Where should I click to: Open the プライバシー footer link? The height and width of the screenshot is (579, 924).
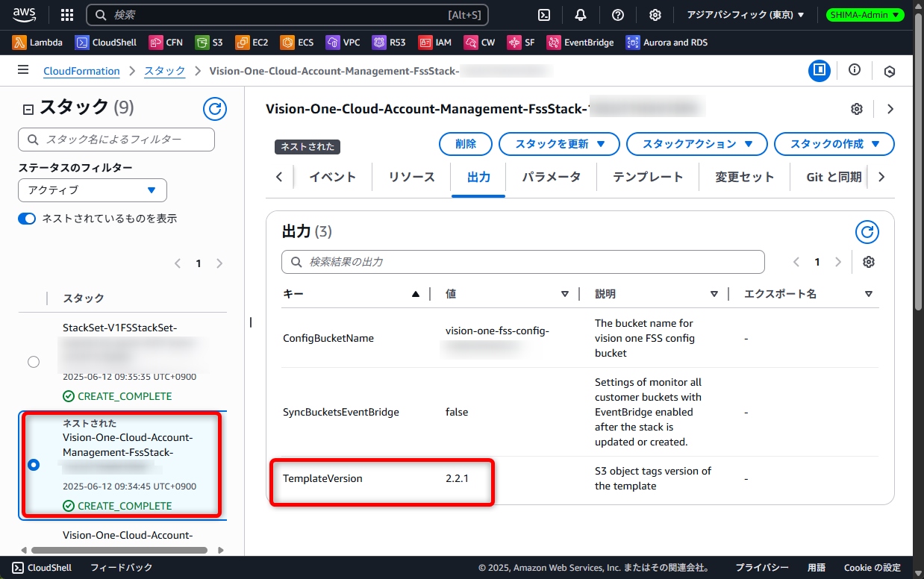(762, 568)
